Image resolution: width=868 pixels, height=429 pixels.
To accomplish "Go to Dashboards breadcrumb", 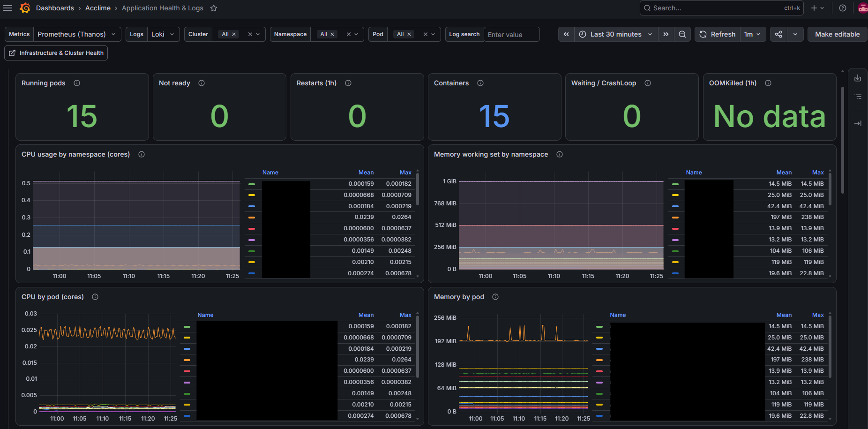I will [x=55, y=8].
